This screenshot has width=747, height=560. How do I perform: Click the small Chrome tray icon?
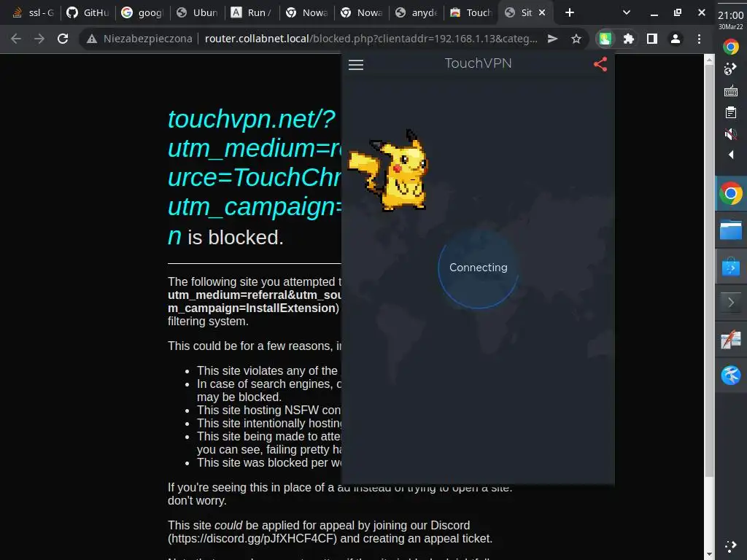[731, 47]
